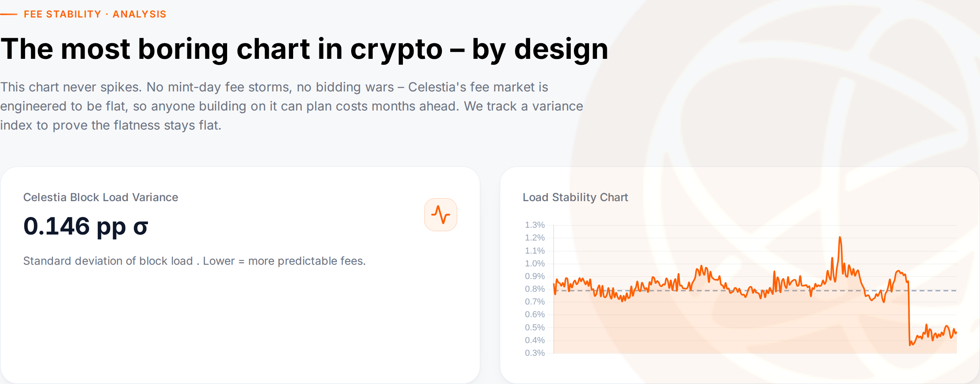Screen dimensions: 980x384
Task: Select the Celestia Block Load Variance title
Action: 101,197
